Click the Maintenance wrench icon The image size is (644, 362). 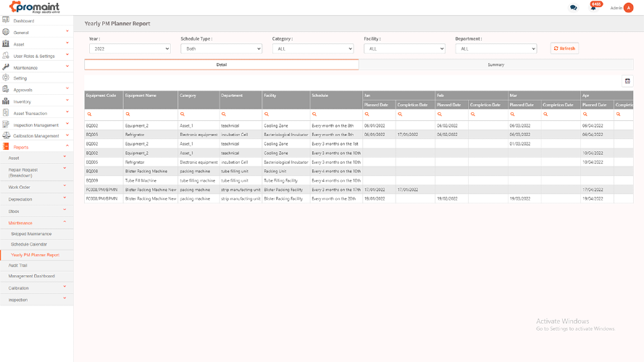coord(6,67)
